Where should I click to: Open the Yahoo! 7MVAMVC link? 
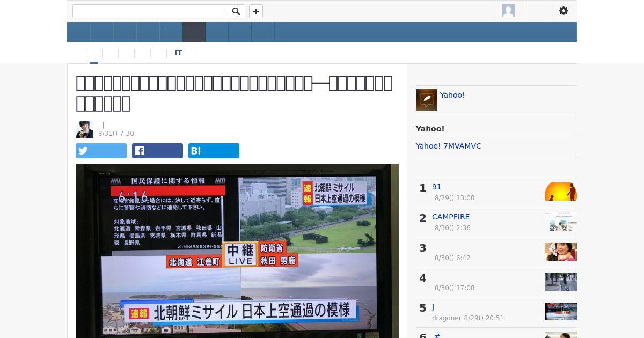[448, 146]
